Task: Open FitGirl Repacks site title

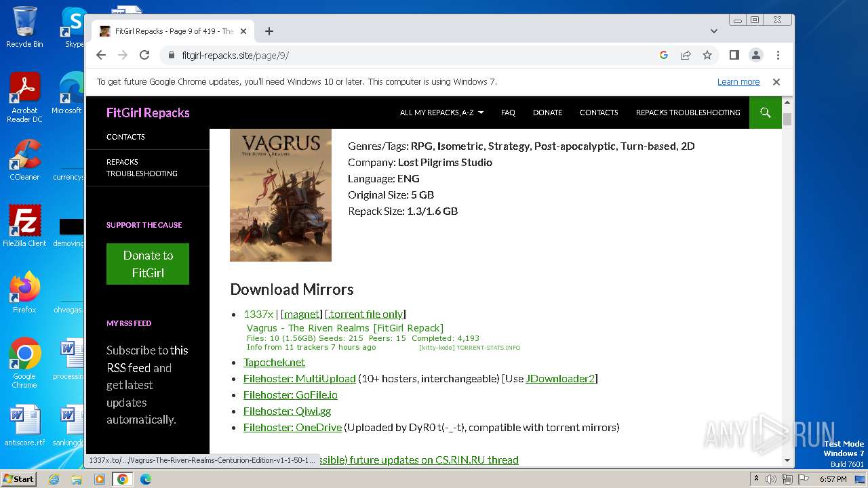Action: [148, 113]
